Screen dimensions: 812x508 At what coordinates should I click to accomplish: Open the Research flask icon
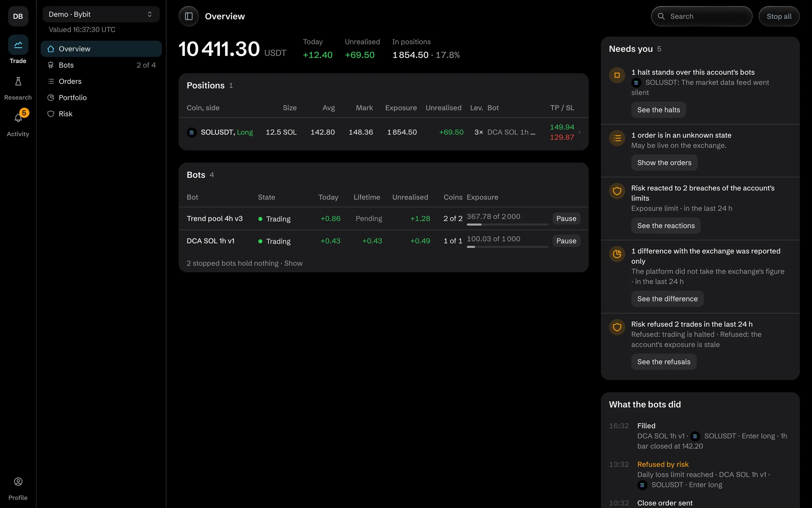click(18, 81)
